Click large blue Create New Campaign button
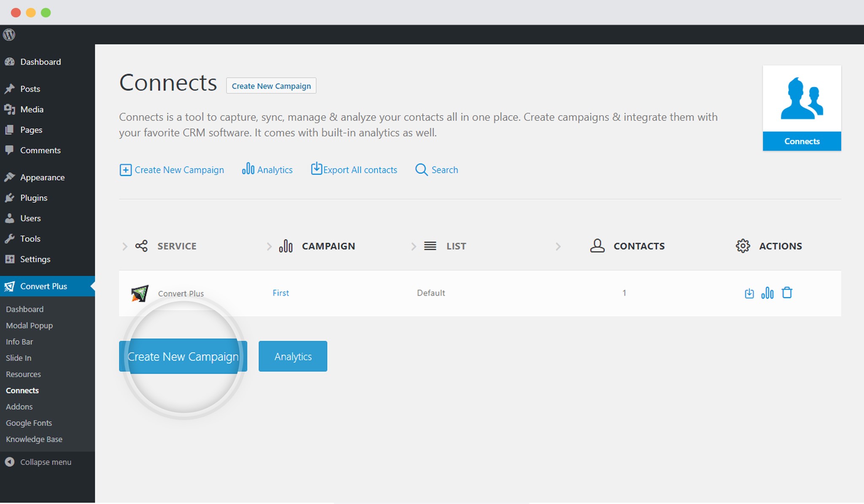 [x=183, y=356]
